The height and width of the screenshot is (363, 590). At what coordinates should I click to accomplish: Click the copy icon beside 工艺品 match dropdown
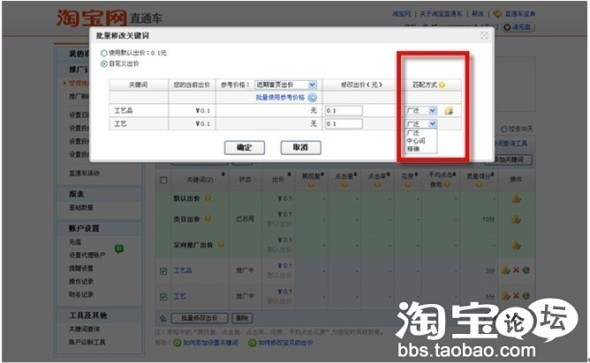click(449, 111)
